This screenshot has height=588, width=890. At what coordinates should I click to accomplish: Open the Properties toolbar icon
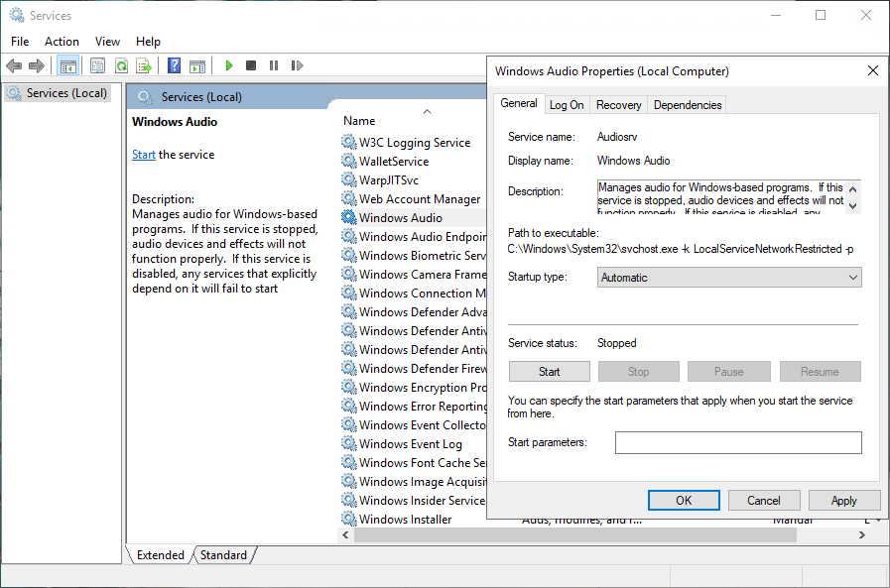click(97, 65)
